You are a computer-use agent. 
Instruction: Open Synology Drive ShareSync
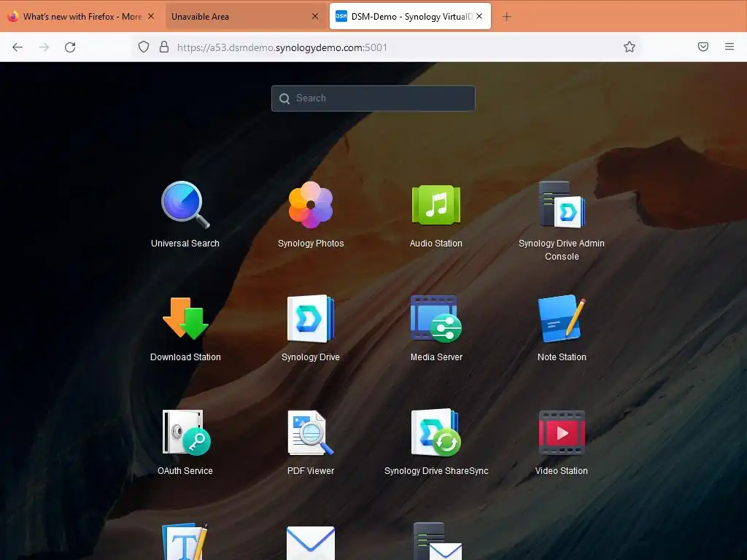tap(436, 432)
